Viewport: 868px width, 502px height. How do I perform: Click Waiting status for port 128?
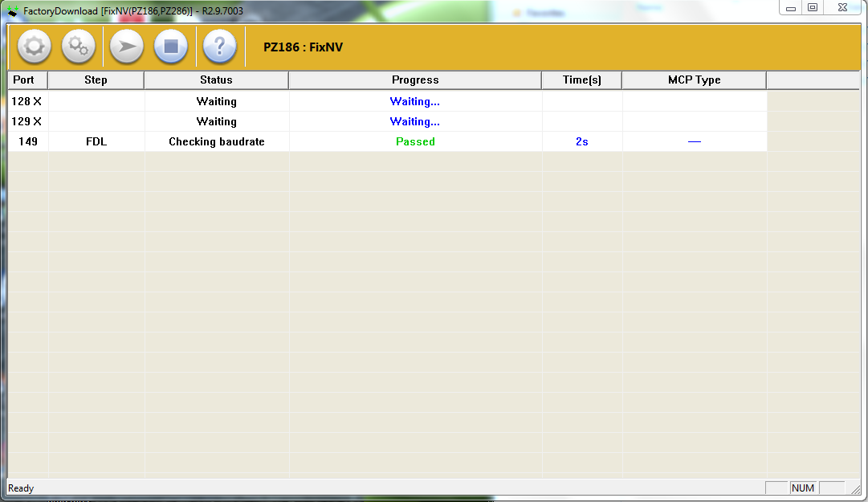pyautogui.click(x=217, y=101)
